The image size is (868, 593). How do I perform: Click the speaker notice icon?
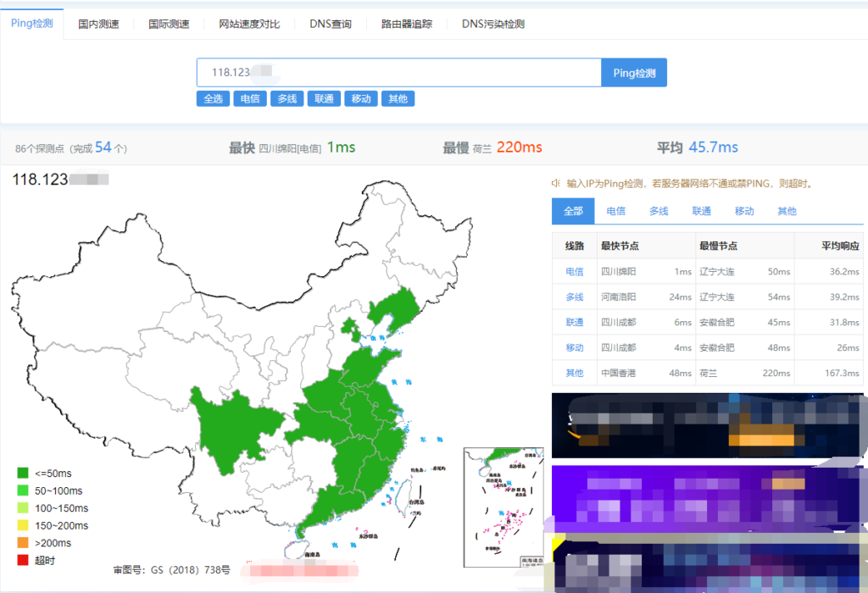pyautogui.click(x=556, y=183)
